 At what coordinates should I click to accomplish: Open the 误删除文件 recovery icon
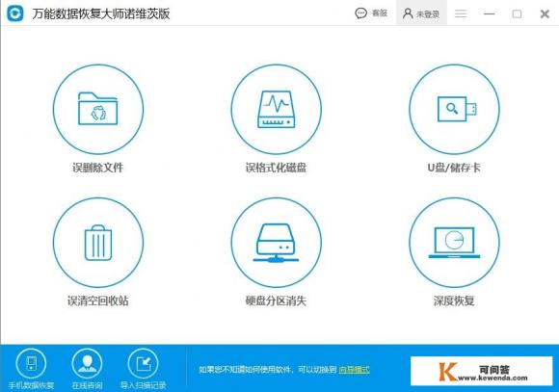tap(98, 110)
